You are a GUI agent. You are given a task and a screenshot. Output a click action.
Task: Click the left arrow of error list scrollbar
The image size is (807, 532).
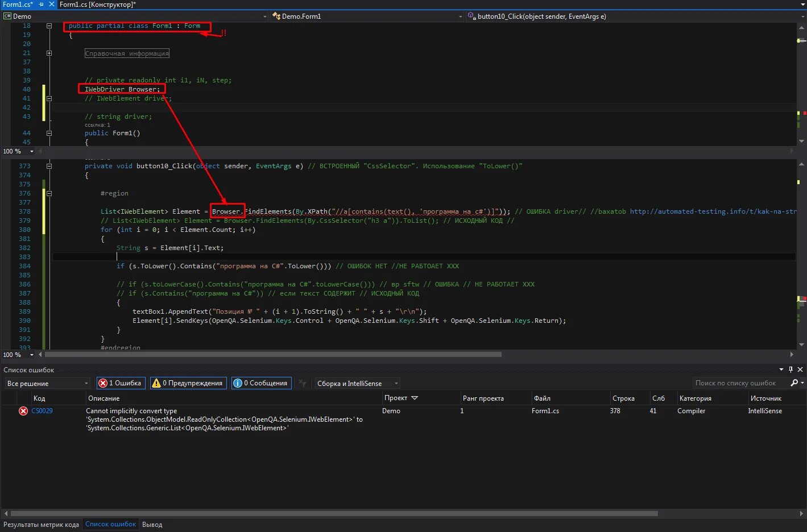click(x=6, y=513)
